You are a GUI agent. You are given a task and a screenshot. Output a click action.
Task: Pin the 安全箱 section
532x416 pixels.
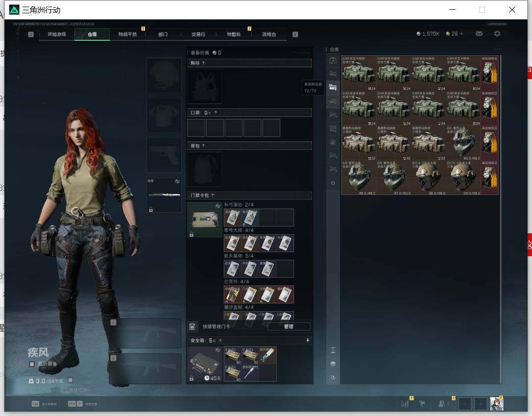point(308,340)
